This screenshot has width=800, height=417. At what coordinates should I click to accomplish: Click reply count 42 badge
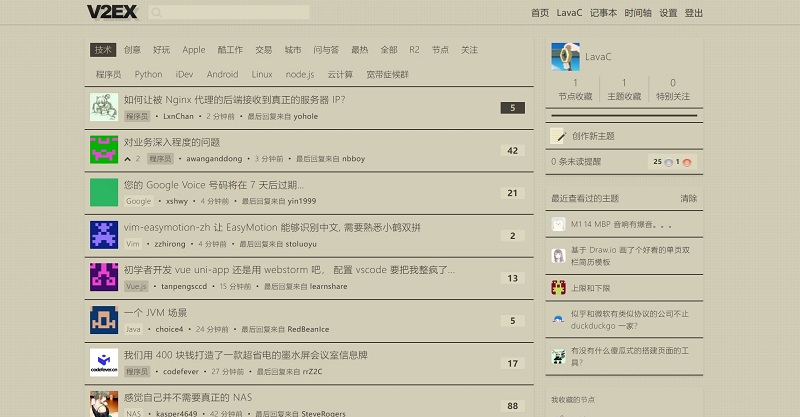[512, 151]
